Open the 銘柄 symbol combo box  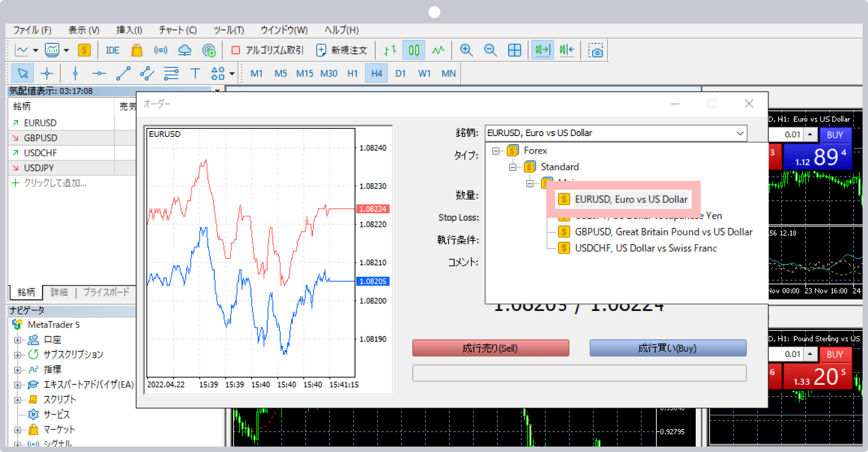click(x=616, y=133)
